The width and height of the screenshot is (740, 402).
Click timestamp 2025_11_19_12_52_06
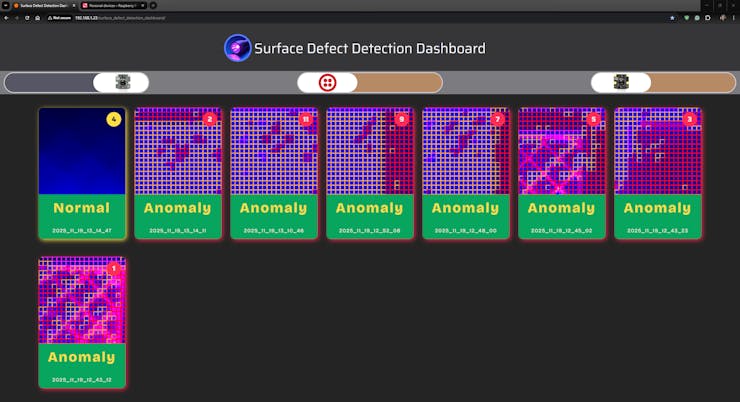click(x=370, y=231)
